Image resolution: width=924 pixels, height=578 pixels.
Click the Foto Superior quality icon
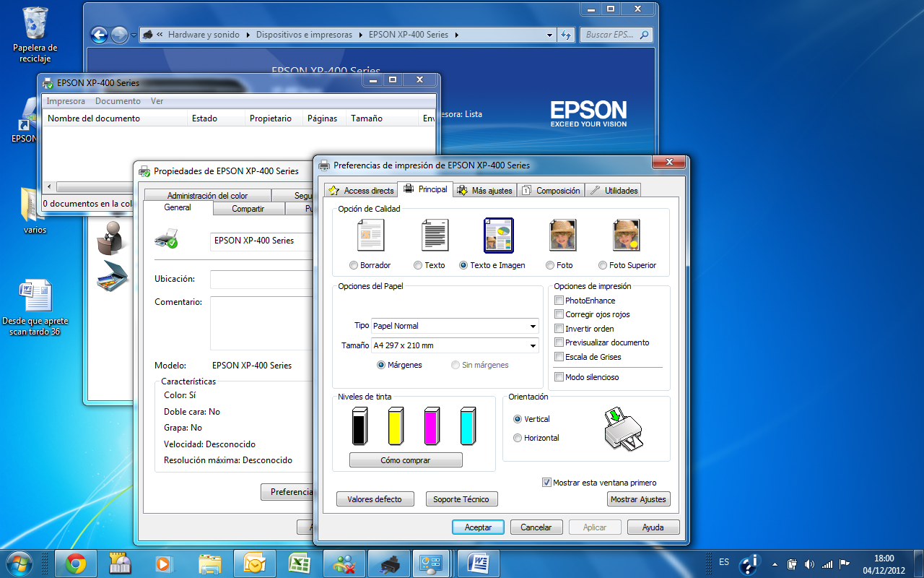pos(626,235)
